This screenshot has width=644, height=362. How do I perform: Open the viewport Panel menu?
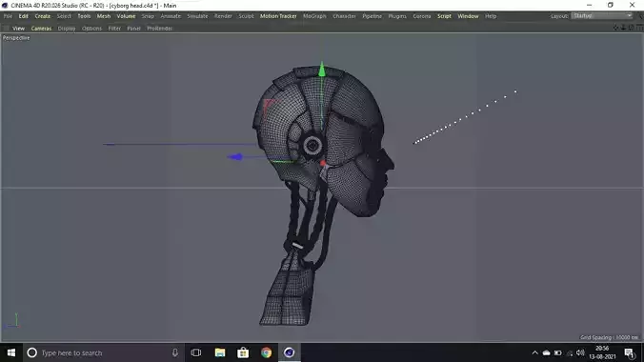134,29
